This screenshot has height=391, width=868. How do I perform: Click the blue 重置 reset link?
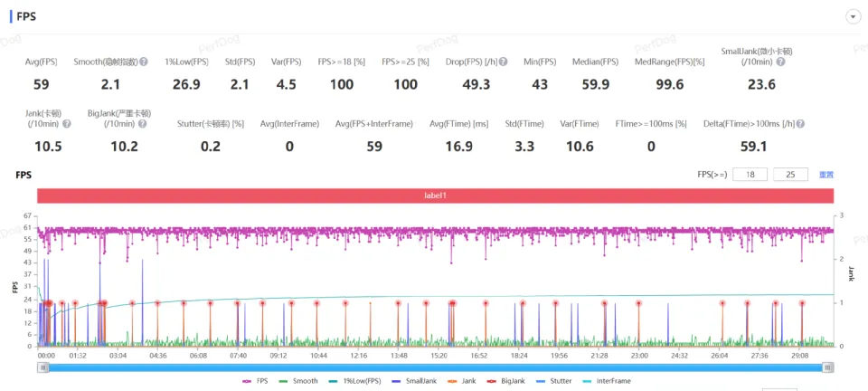(826, 175)
